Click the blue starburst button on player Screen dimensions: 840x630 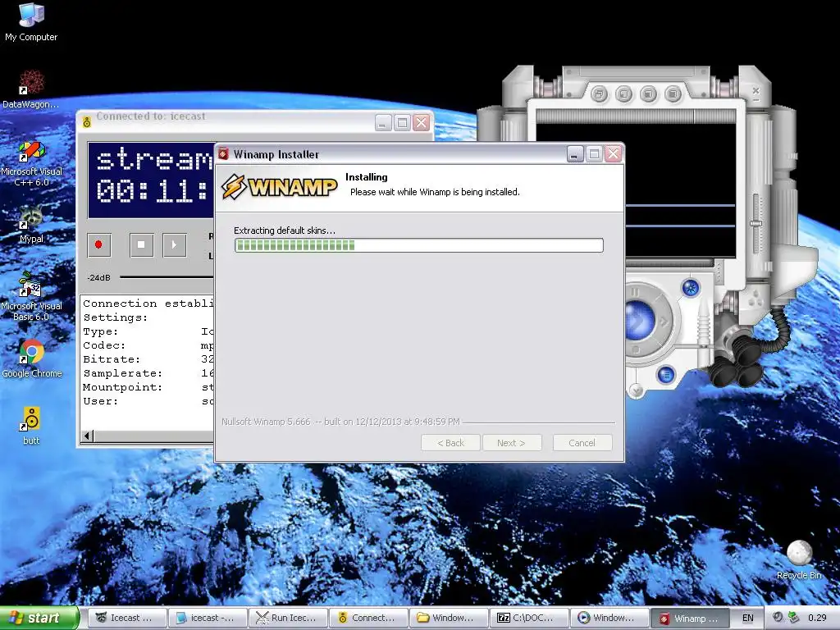(691, 288)
